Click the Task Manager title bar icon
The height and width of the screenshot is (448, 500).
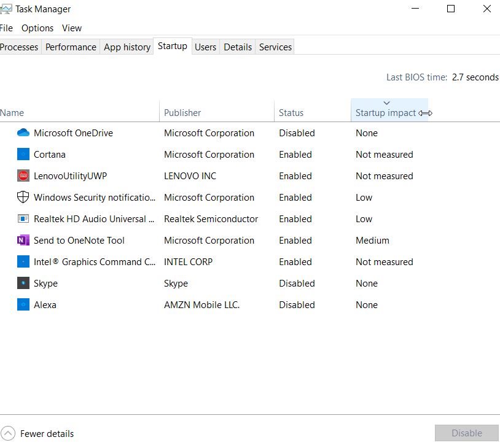(x=6, y=9)
